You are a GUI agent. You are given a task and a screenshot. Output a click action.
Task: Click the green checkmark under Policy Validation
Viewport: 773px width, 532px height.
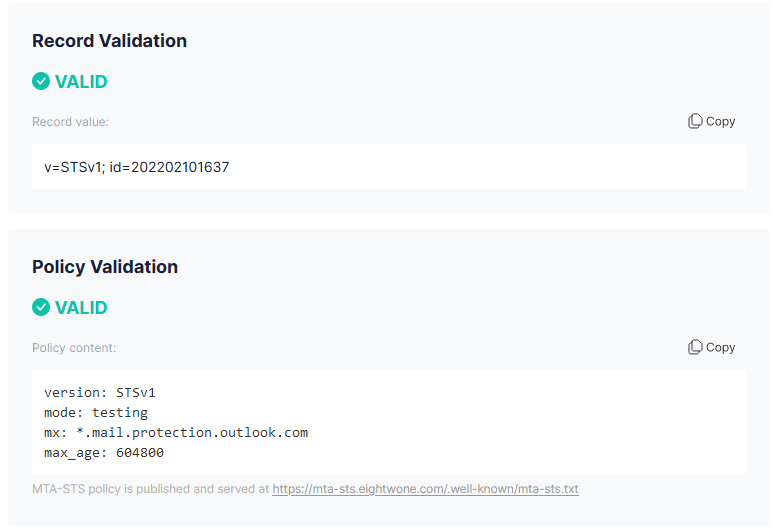(41, 307)
